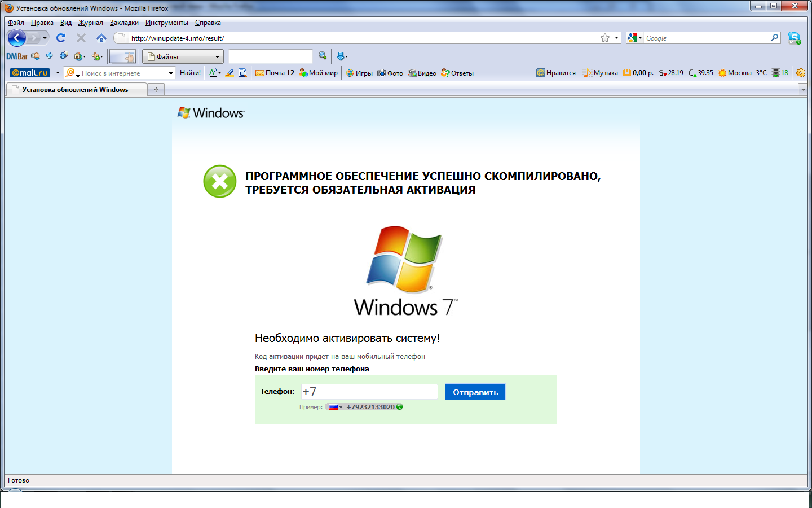Screen dimensions: 812x508
Task: Open the list all tabs dropdown
Action: [803, 90]
